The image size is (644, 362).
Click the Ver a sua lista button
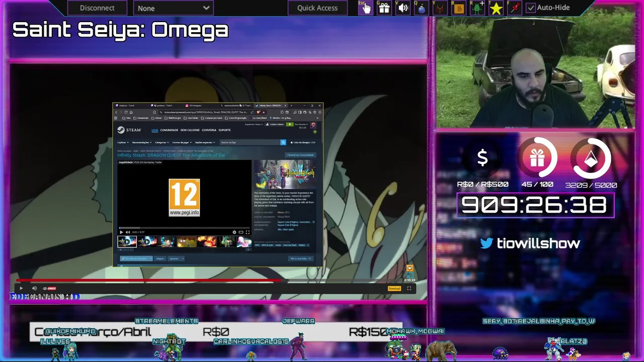pyautogui.click(x=301, y=258)
